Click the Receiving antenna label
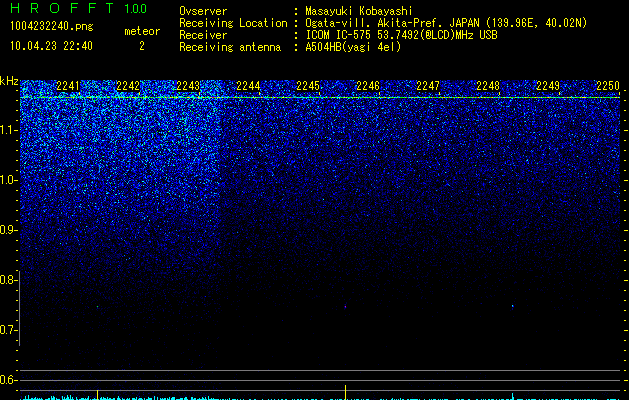 point(230,47)
